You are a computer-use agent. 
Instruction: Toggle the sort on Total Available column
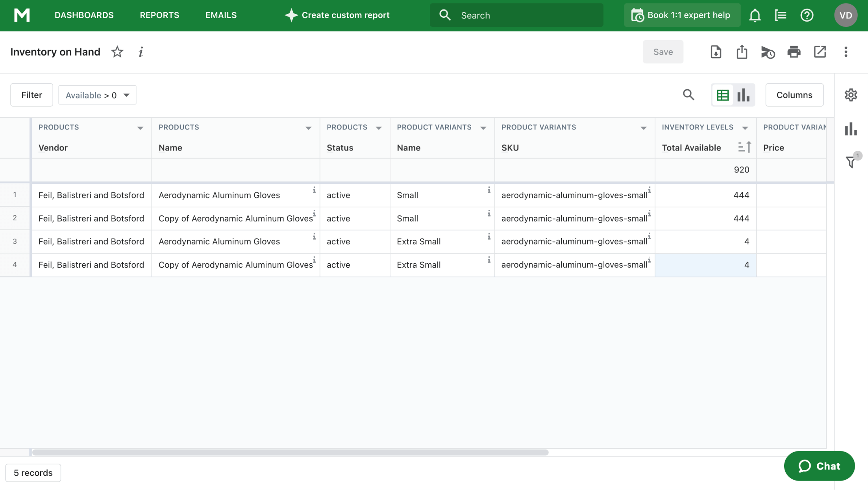click(x=745, y=147)
